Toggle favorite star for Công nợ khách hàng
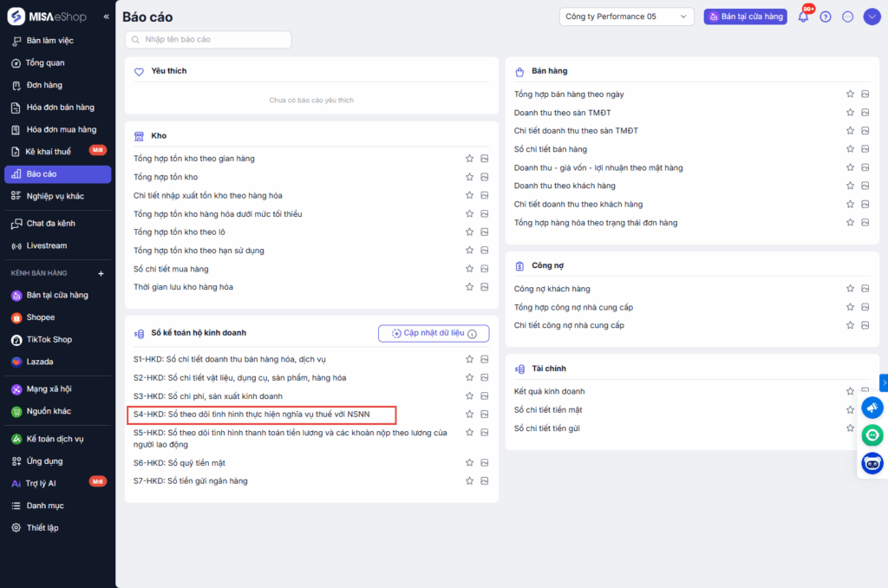The height and width of the screenshot is (588, 888). [851, 289]
